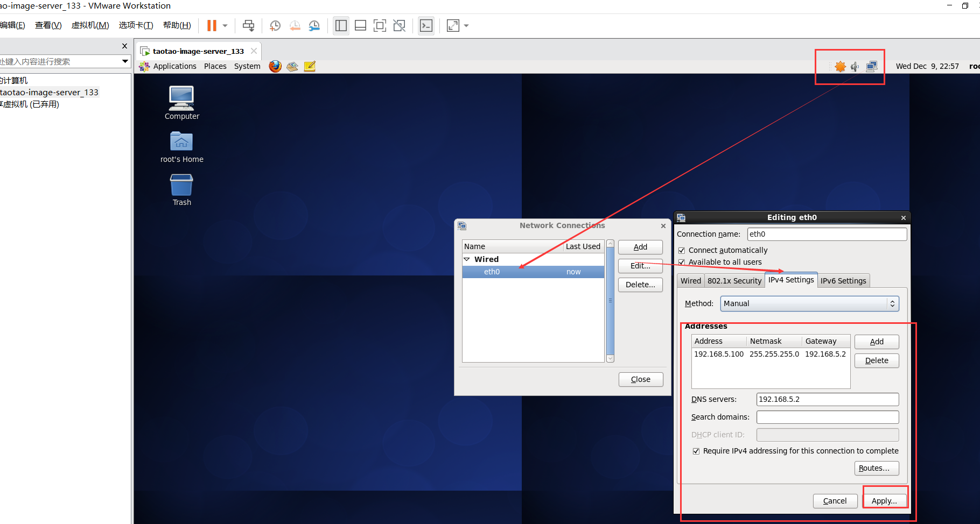Take a snapshot of this virtual machine
980x524 pixels.
(x=275, y=25)
